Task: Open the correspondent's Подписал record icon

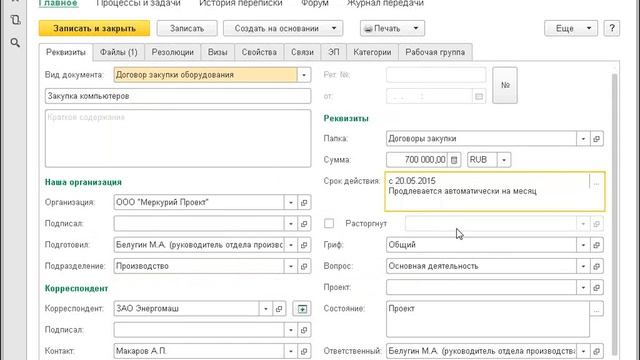Action: pyautogui.click(x=304, y=330)
